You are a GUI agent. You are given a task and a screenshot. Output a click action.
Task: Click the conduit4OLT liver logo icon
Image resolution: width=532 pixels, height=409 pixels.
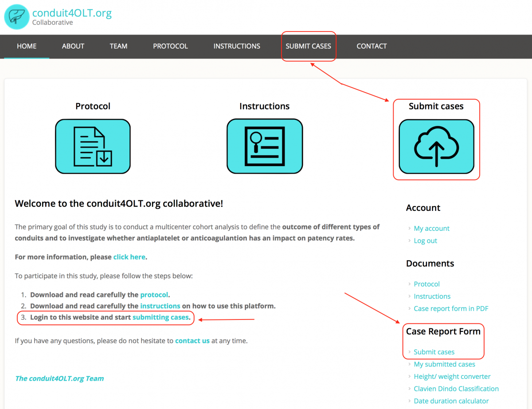click(16, 16)
